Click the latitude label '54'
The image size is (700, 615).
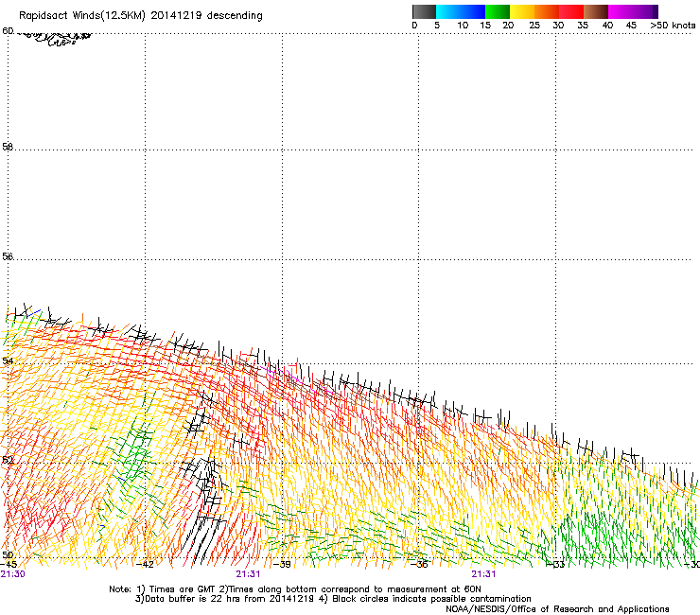click(8, 360)
